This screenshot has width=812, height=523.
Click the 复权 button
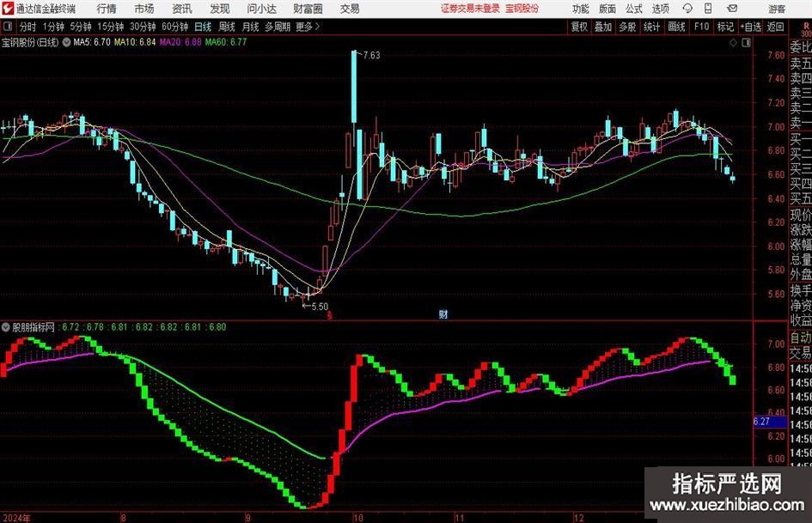579,27
